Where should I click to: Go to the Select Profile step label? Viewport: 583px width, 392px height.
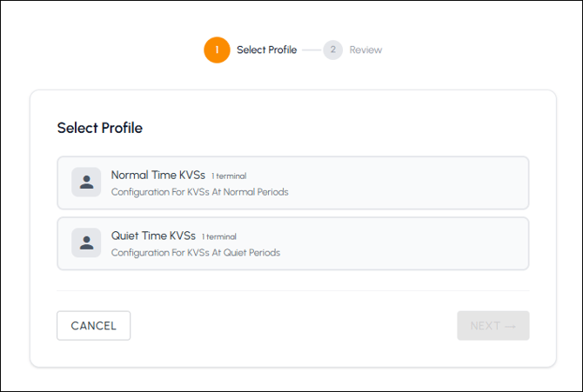[x=266, y=50]
